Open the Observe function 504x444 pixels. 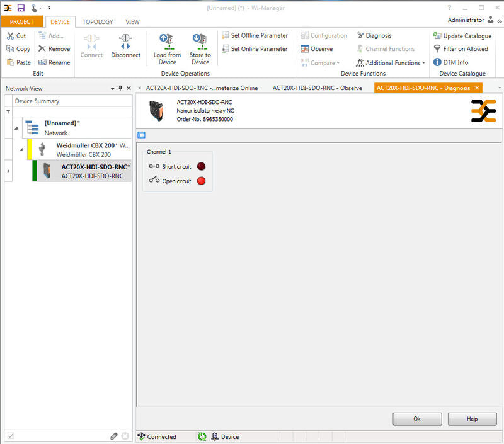tap(317, 49)
